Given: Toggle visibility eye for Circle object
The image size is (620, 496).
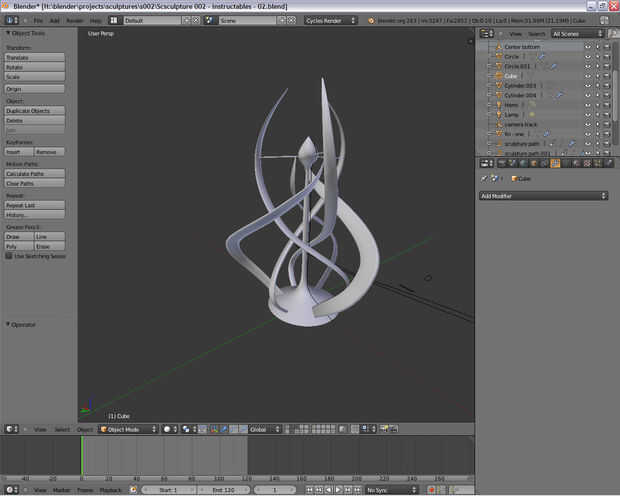Looking at the screenshot, I should click(x=587, y=57).
